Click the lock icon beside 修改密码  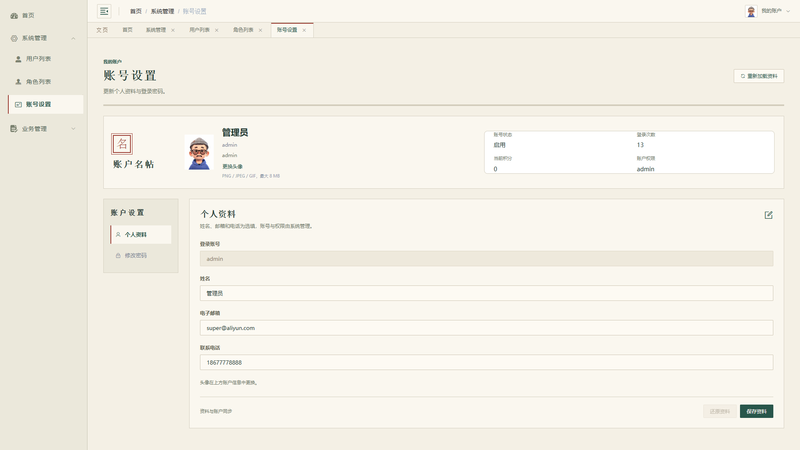pos(118,256)
